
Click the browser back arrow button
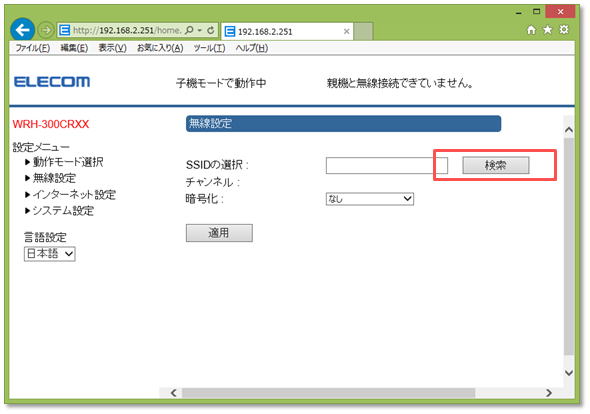[22, 30]
